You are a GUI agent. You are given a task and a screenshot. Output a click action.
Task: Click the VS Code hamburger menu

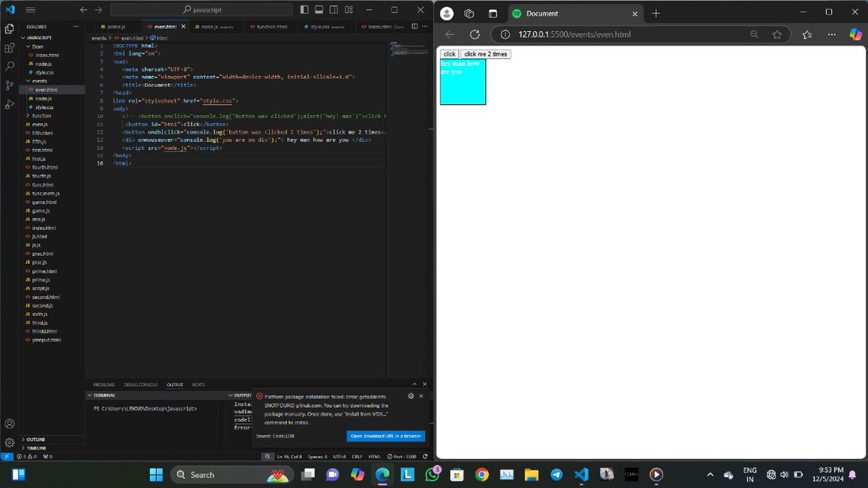(30, 10)
